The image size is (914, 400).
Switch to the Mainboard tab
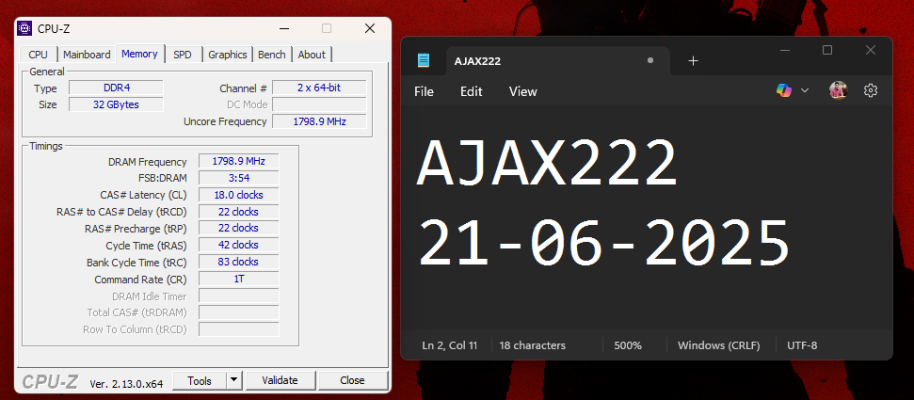pyautogui.click(x=87, y=54)
